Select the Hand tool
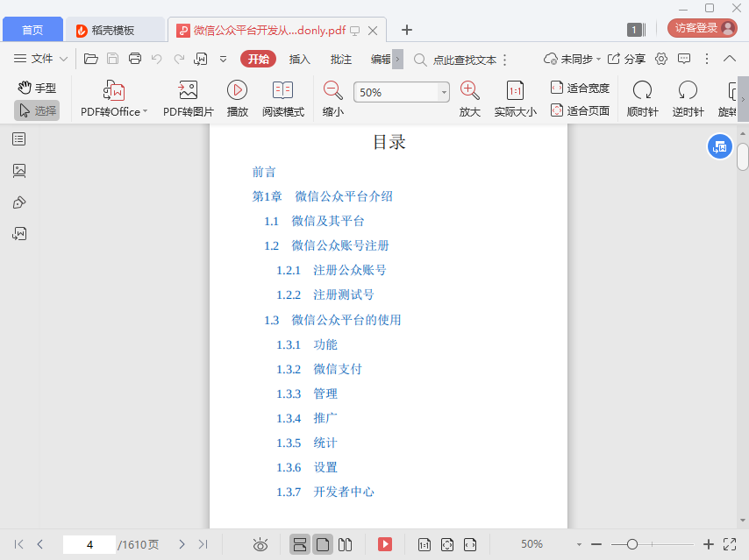This screenshot has height=560, width=749. click(x=37, y=88)
